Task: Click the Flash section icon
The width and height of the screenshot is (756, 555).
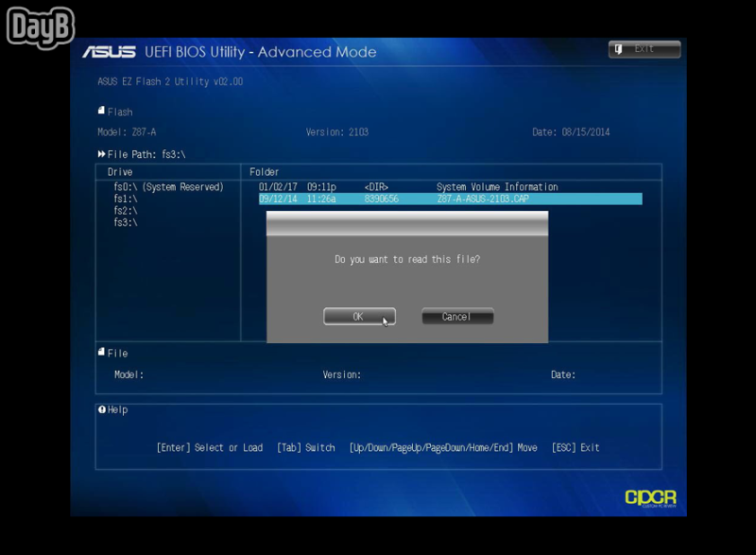Action: point(101,111)
